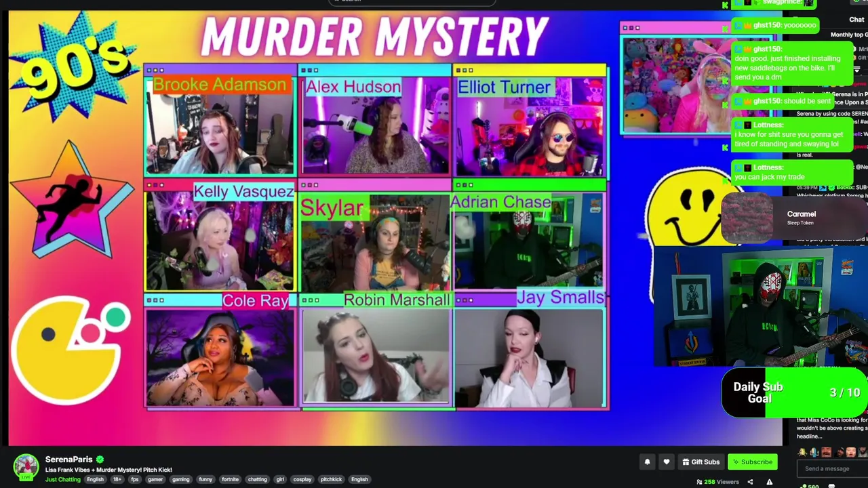
Task: Click the Elliot Turner webcam panel
Action: (x=530, y=121)
